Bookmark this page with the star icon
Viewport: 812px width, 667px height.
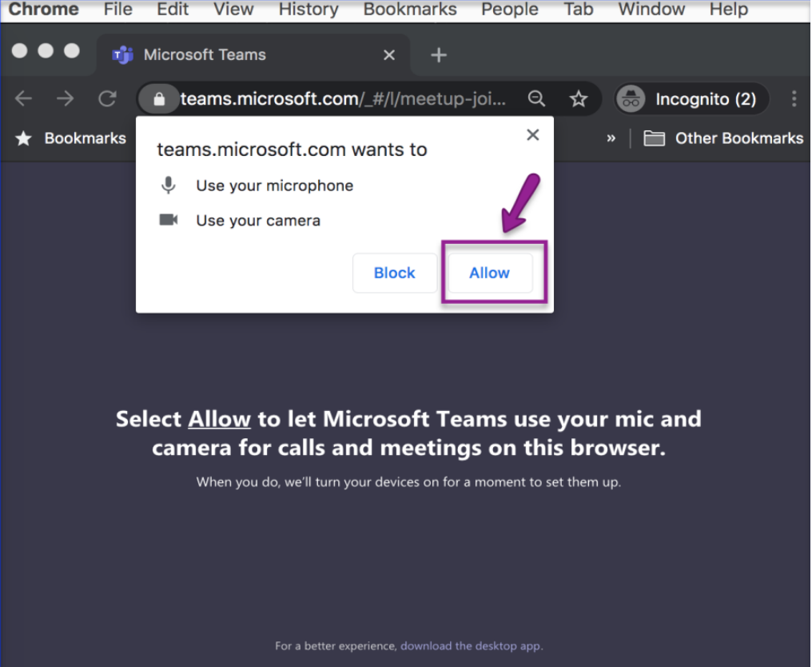578,98
